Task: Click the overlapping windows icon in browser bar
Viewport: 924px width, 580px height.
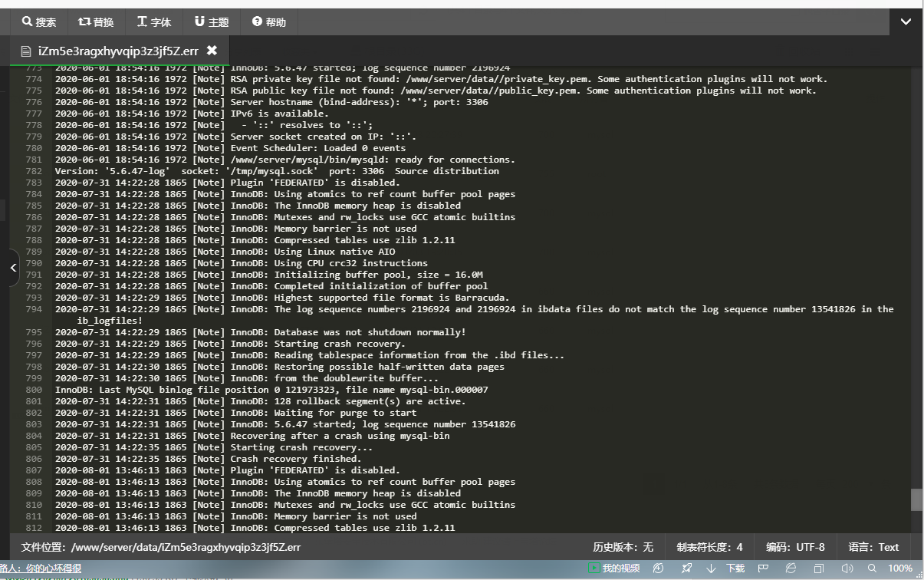Action: [x=819, y=568]
